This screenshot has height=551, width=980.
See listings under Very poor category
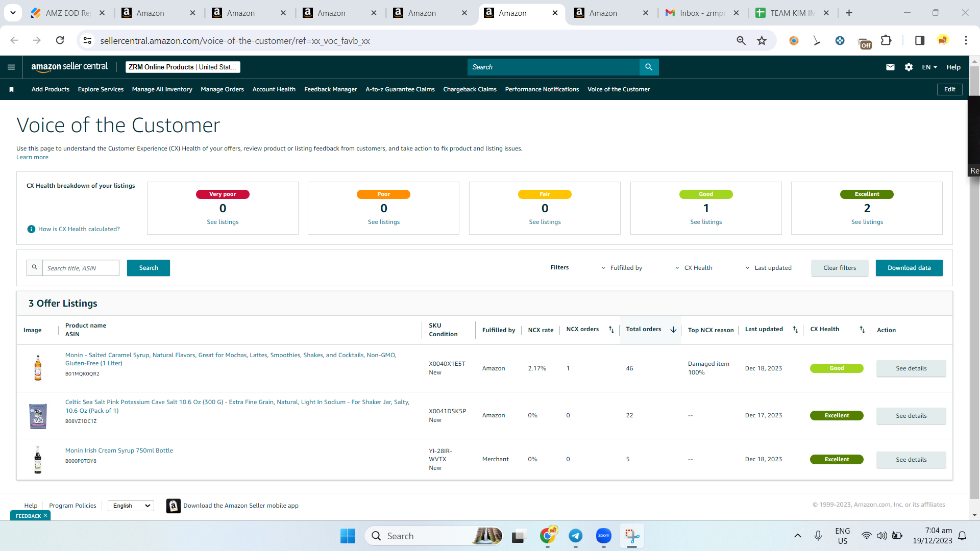pyautogui.click(x=223, y=222)
